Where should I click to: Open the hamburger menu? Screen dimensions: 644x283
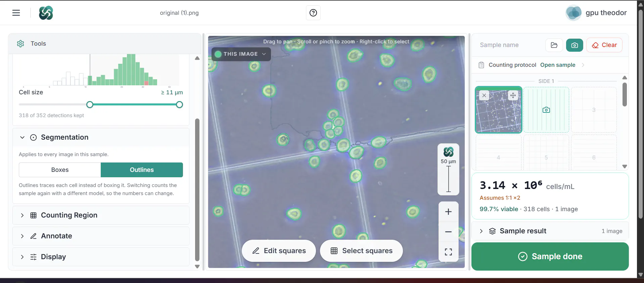16,13
